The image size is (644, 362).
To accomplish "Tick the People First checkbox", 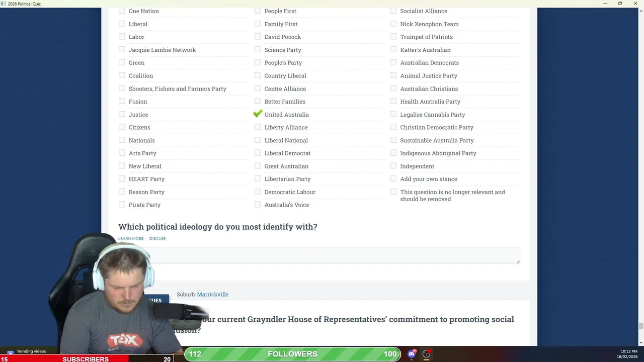I will coord(258,11).
